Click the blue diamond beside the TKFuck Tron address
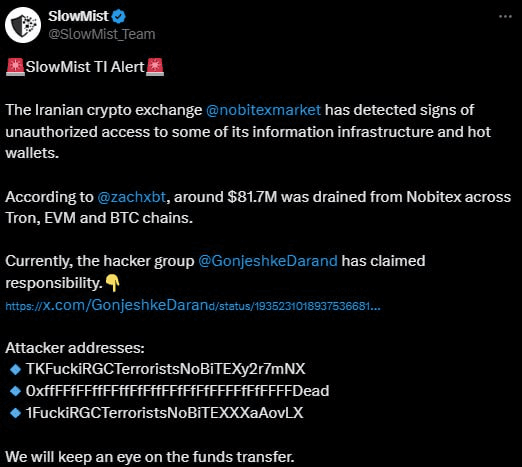This screenshot has width=522, height=467. (x=15, y=369)
